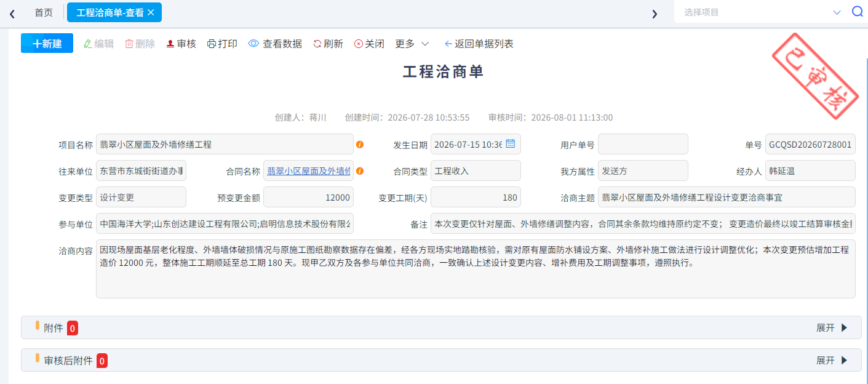Click the 新建 button
868x384 pixels.
pyautogui.click(x=47, y=44)
